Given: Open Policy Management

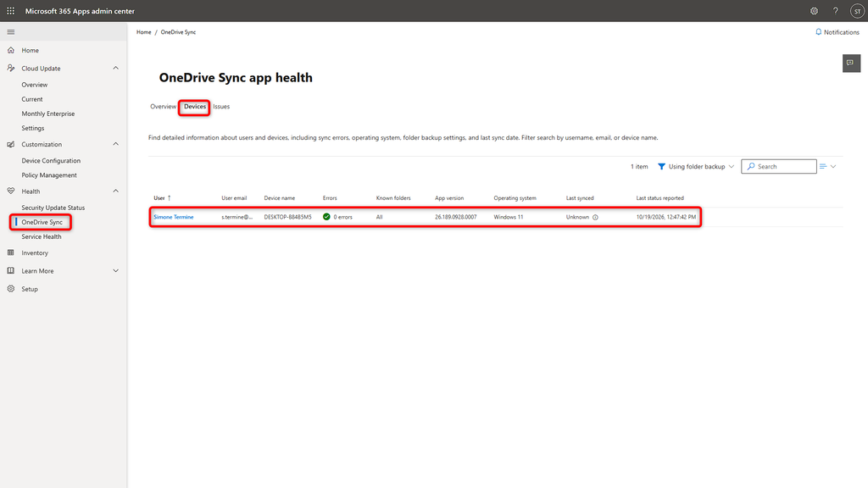Looking at the screenshot, I should pos(49,175).
